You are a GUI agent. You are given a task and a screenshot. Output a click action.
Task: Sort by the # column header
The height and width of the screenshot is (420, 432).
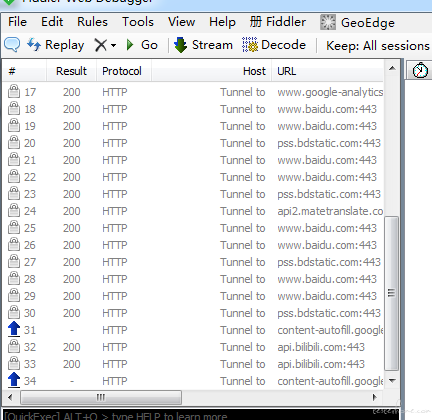(x=24, y=71)
